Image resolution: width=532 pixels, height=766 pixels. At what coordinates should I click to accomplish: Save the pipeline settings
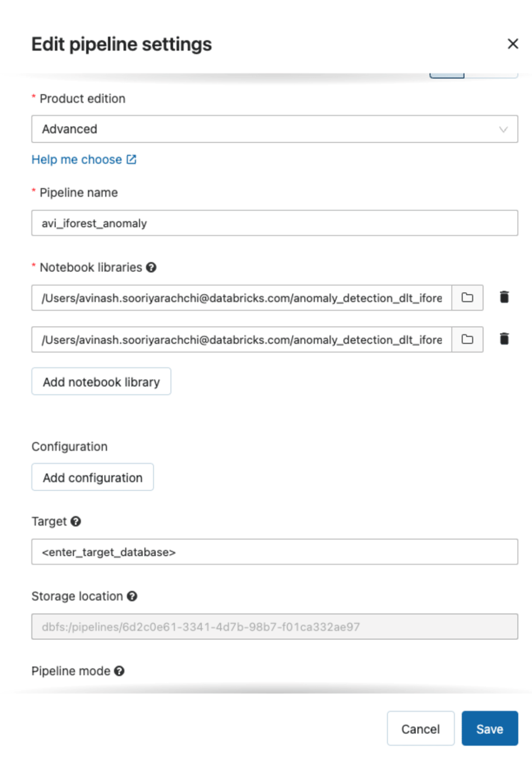(489, 728)
